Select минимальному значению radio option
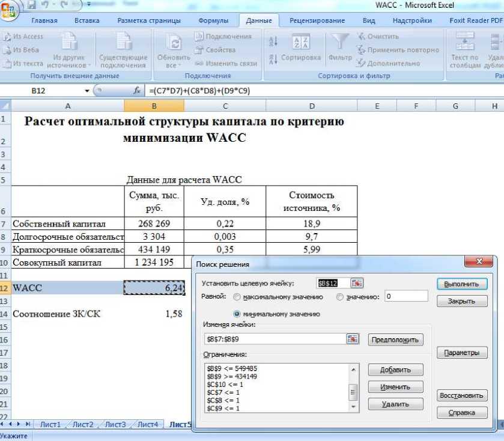Image resolution: width=504 pixels, height=441 pixels. click(x=237, y=314)
